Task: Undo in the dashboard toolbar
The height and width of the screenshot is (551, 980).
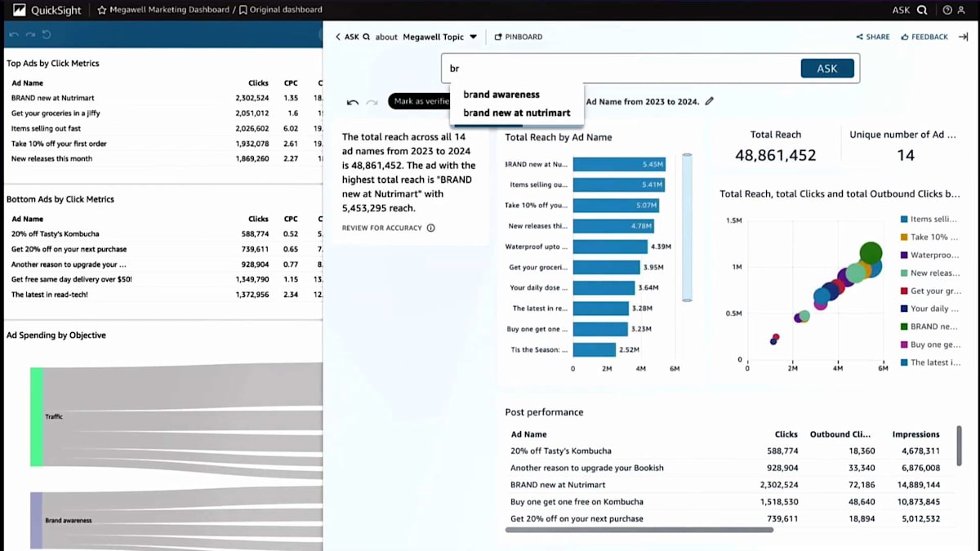Action: [x=16, y=34]
